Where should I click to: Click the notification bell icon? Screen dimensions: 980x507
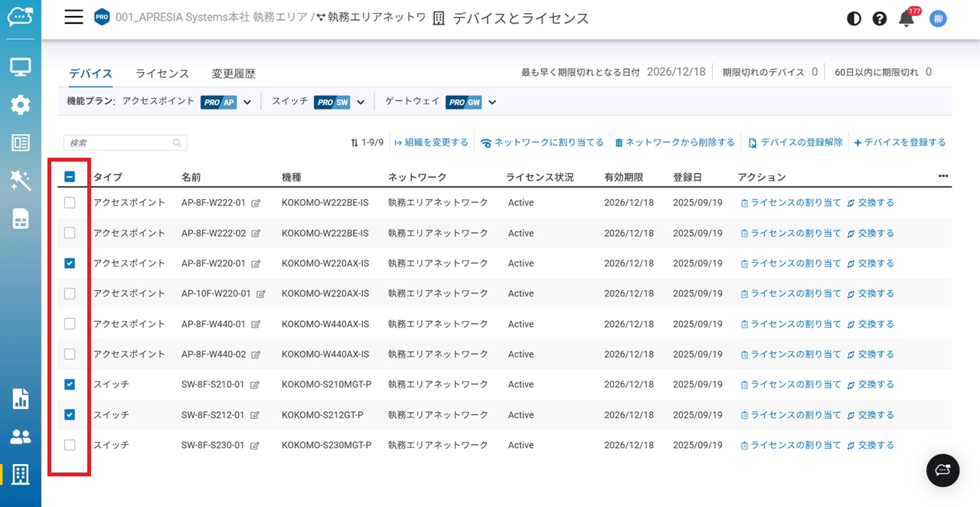click(906, 19)
